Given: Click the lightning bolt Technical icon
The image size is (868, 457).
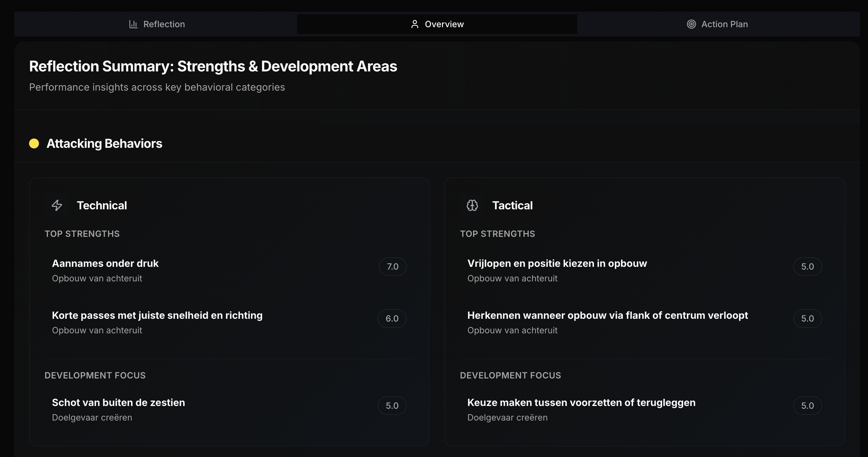Looking at the screenshot, I should [57, 205].
